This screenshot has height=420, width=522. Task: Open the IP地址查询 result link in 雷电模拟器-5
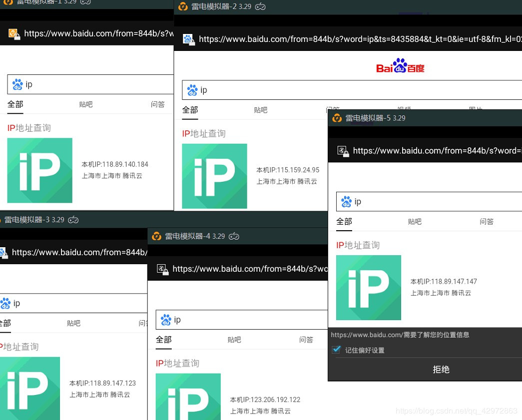pos(358,245)
